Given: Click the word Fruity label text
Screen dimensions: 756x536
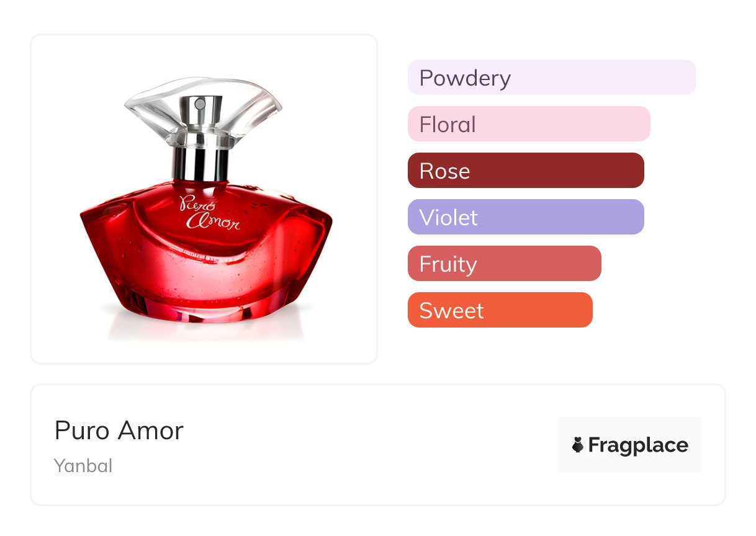Looking at the screenshot, I should [x=448, y=265].
